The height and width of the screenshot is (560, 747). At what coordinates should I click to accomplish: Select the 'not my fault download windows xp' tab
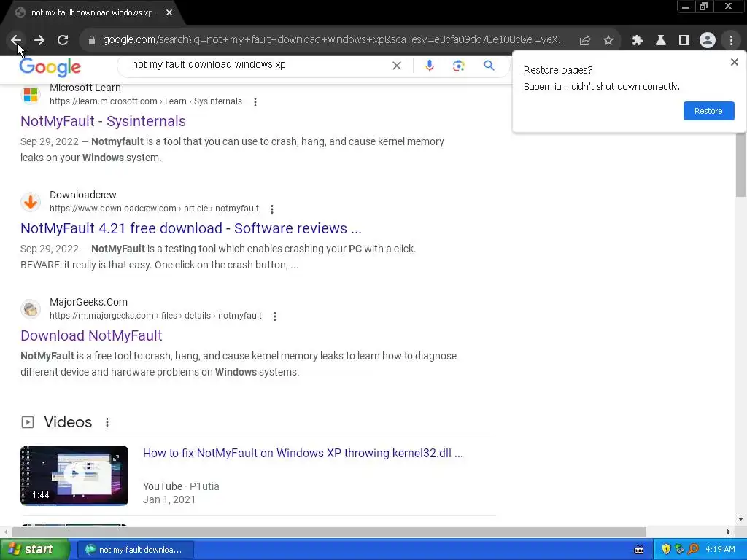(x=91, y=13)
